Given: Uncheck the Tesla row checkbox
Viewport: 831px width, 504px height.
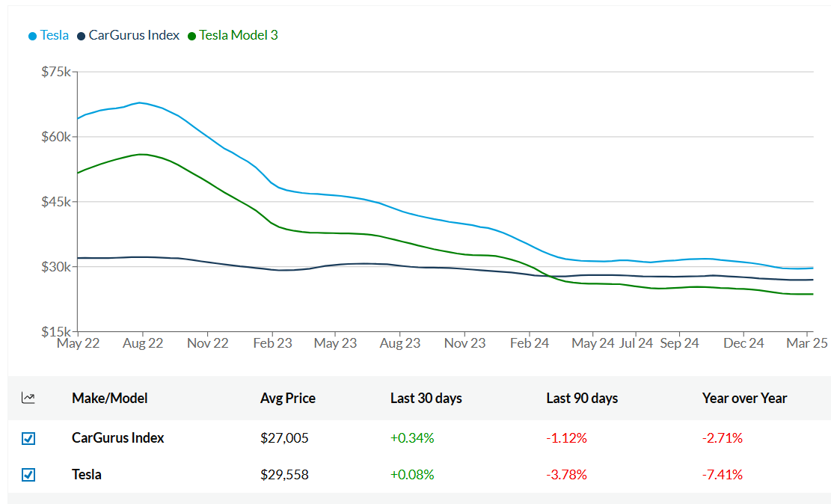Looking at the screenshot, I should pyautogui.click(x=28, y=475).
